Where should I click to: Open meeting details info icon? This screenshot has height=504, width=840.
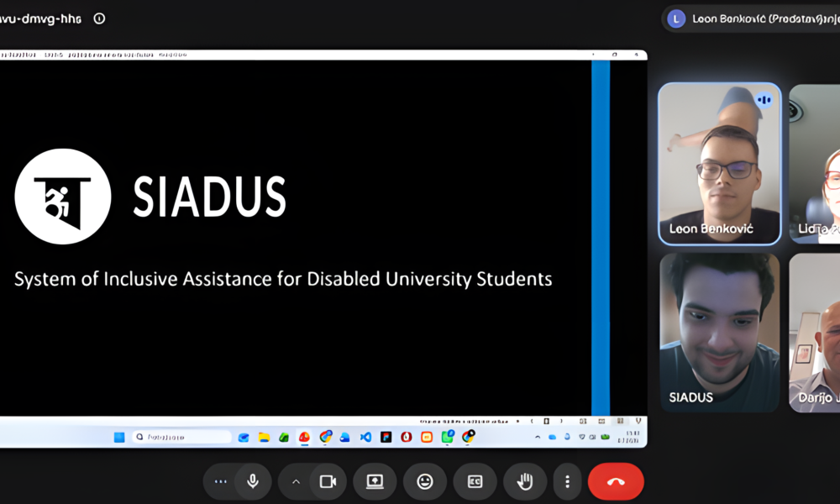(x=99, y=18)
